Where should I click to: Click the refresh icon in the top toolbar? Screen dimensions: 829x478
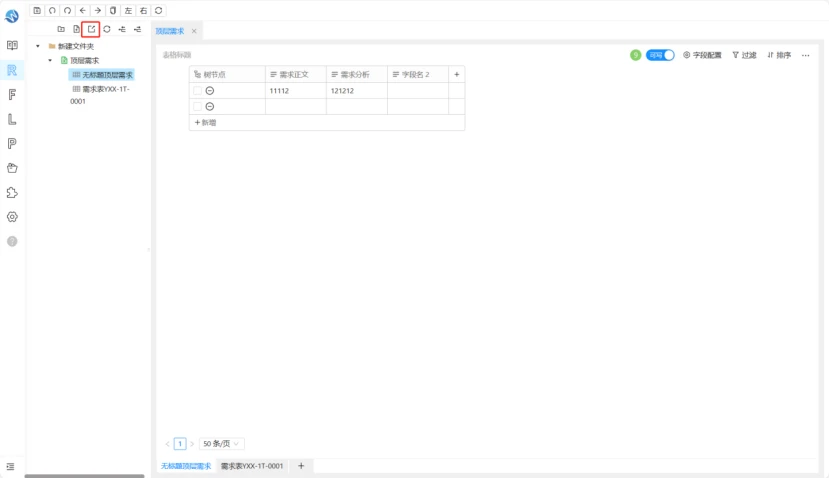[159, 11]
